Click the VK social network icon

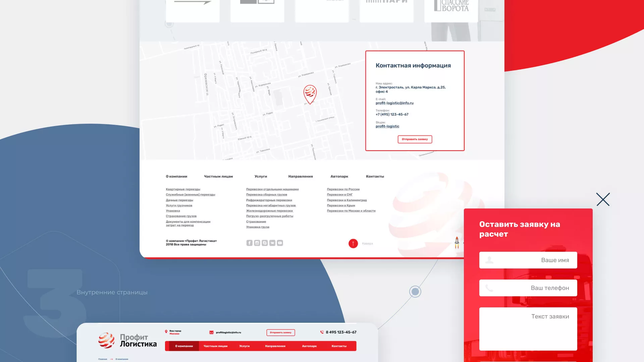272,243
